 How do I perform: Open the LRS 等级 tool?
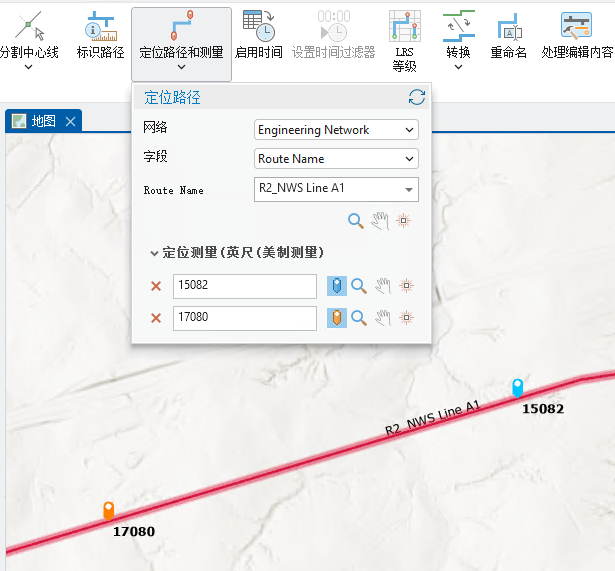point(404,28)
